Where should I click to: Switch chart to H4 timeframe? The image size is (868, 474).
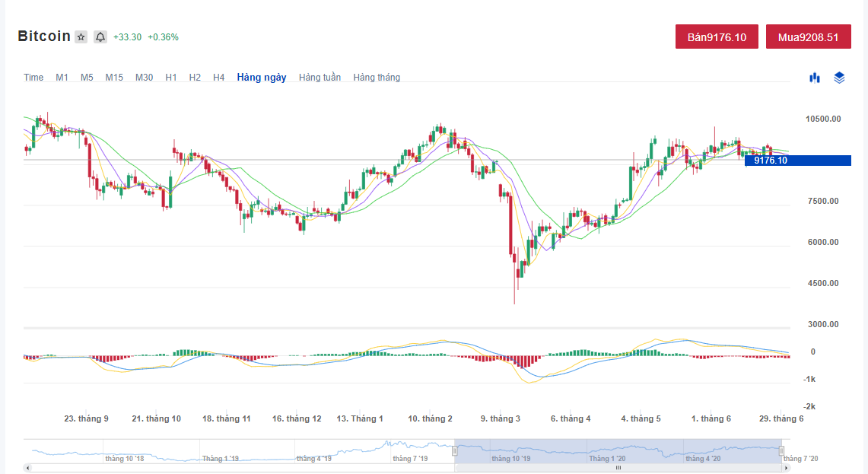coord(219,78)
